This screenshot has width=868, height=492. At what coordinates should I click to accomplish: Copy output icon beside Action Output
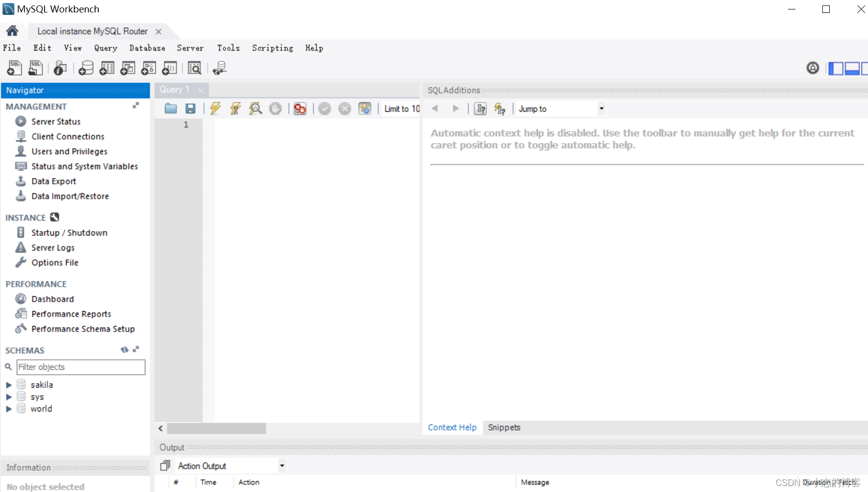[x=165, y=466]
